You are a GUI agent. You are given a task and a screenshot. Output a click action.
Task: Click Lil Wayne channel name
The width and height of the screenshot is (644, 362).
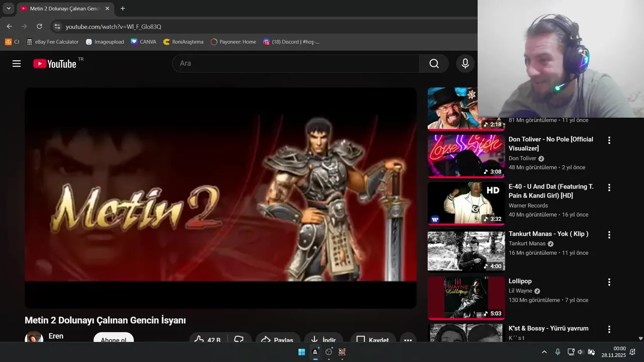520,291
